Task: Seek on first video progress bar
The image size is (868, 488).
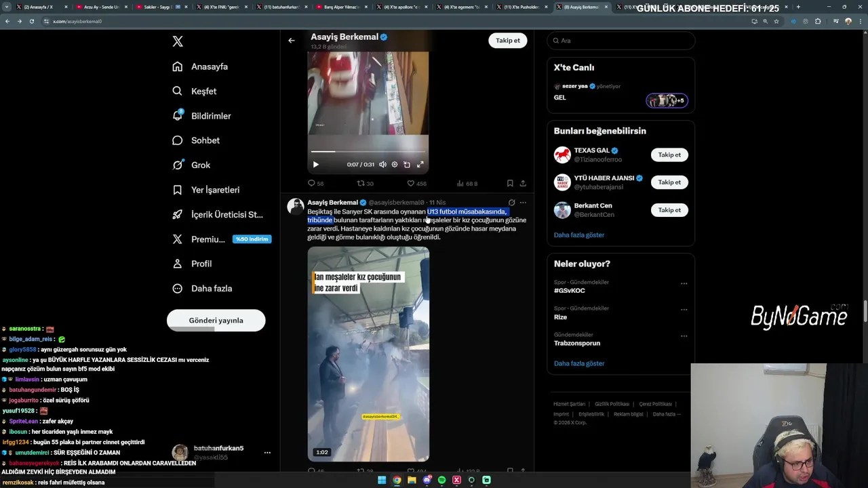Action: [x=368, y=151]
